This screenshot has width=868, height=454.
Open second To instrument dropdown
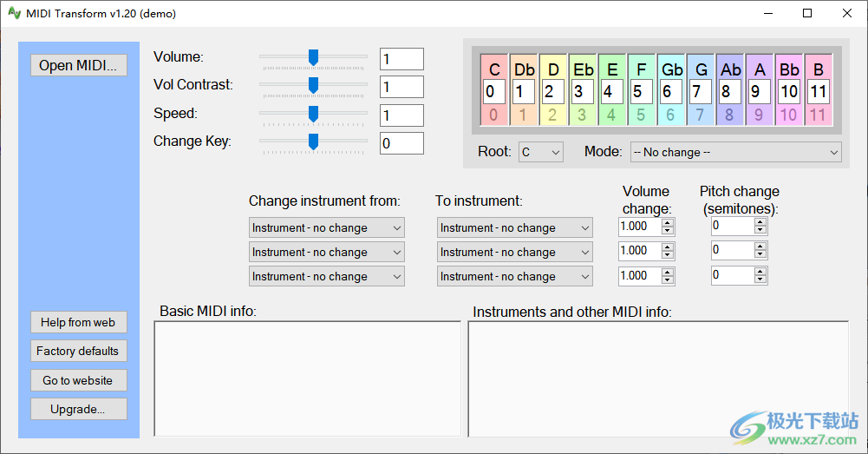coord(515,253)
